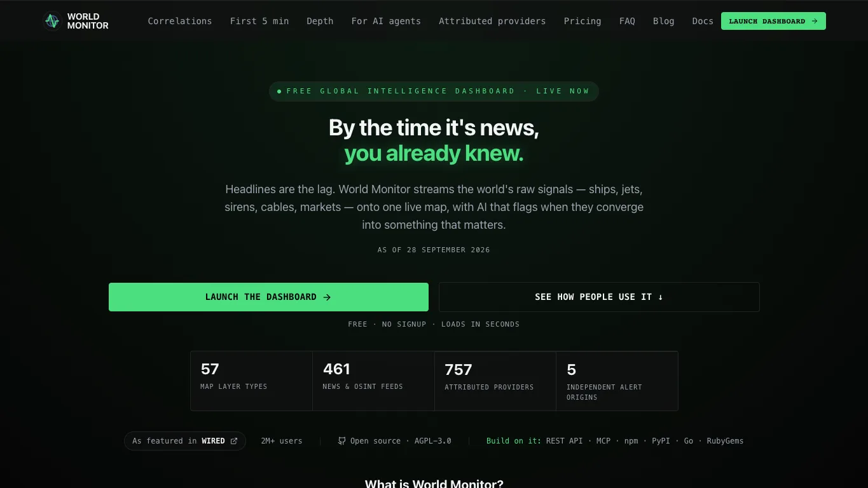This screenshot has height=488, width=868.
Task: Click the 57 Map Layer Types stat card
Action: coord(251,381)
